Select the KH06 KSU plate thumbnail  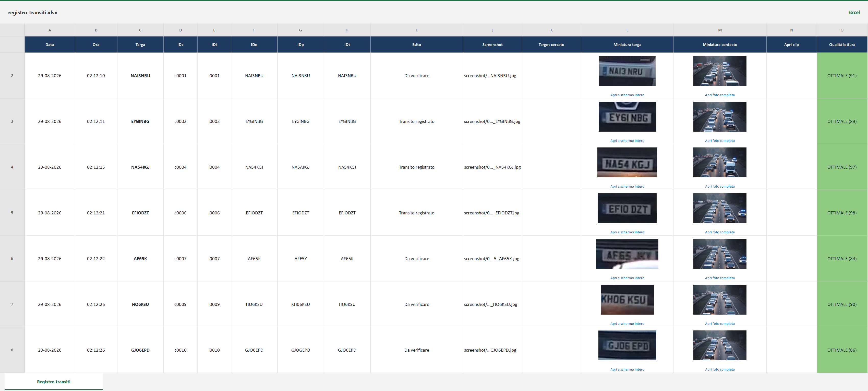pyautogui.click(x=627, y=300)
